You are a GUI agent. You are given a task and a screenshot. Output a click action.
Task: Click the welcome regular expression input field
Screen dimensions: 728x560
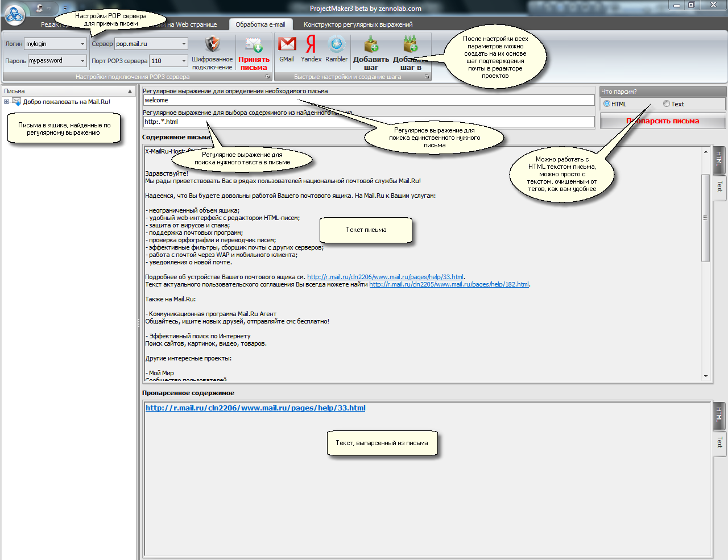point(368,101)
